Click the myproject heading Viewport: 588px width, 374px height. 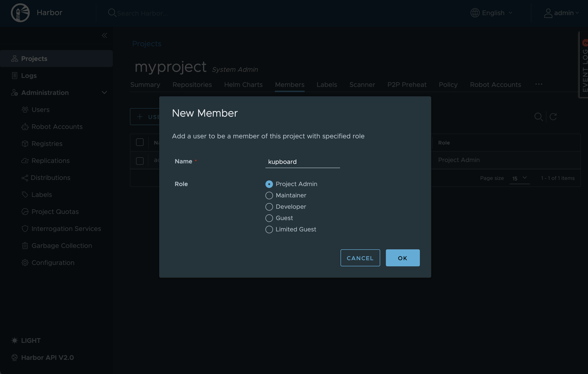pyautogui.click(x=170, y=67)
